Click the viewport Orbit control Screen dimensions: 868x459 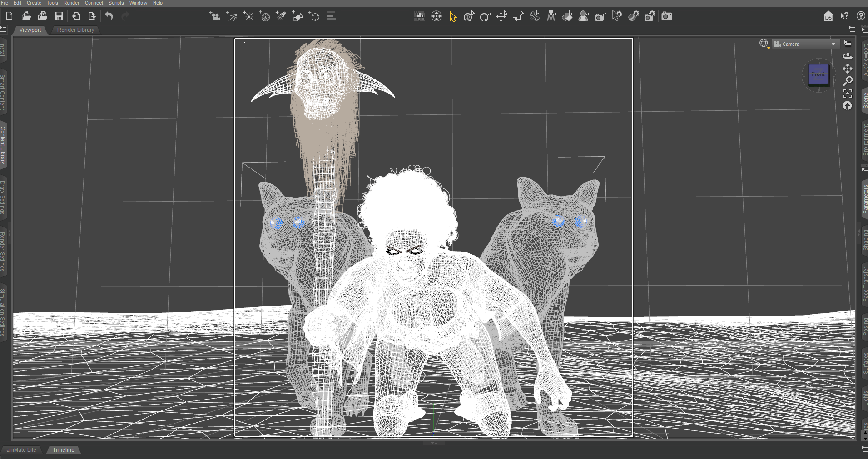[x=848, y=56]
